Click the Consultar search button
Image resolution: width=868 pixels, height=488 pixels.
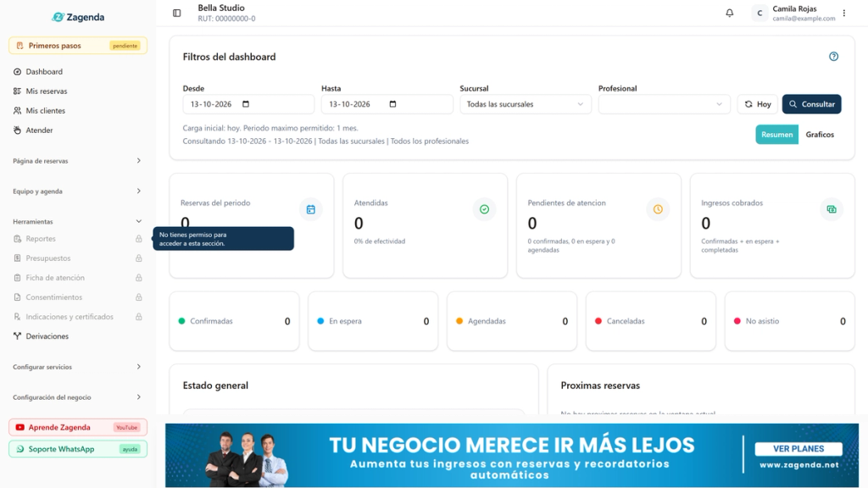(811, 104)
